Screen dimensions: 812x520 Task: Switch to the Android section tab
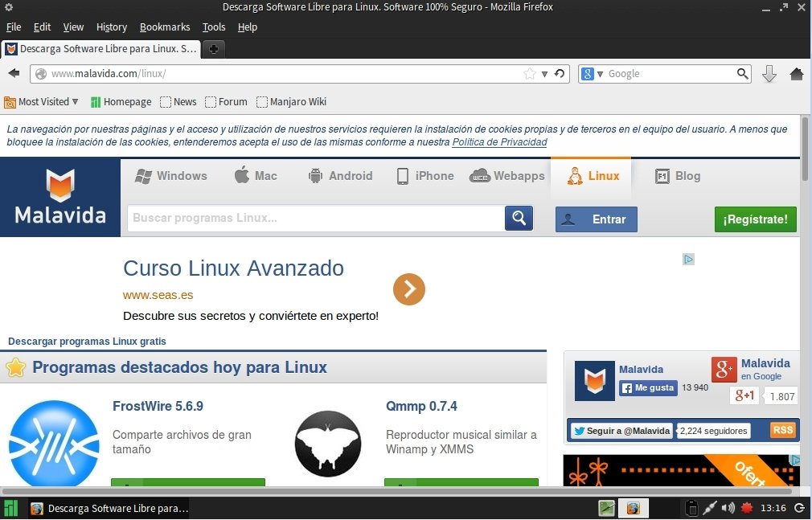tap(340, 176)
